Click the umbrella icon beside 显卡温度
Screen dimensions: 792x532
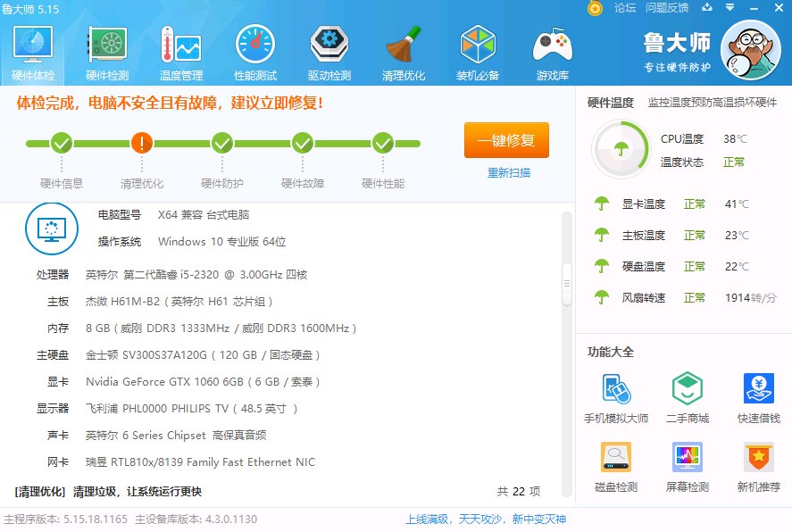tap(602, 204)
